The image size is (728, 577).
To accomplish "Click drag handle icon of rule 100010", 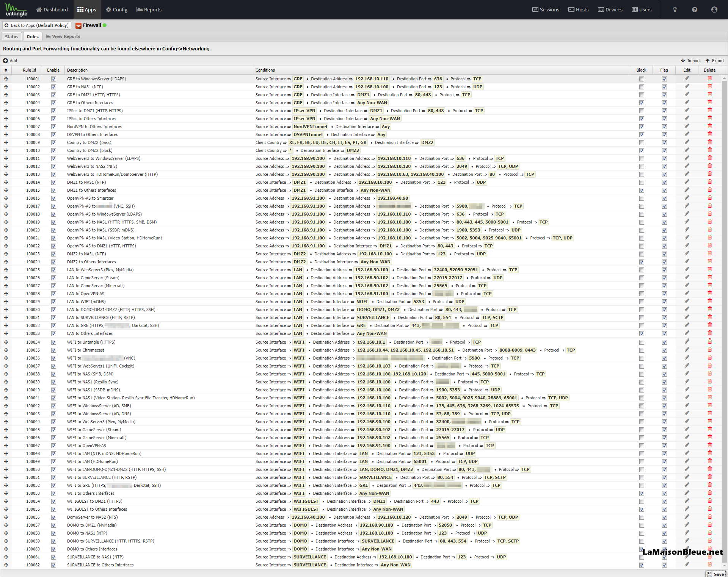I will 6,150.
